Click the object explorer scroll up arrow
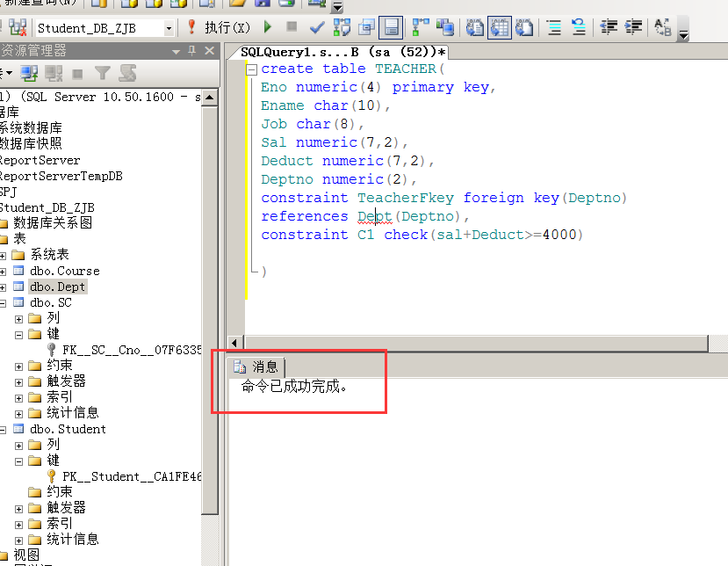This screenshot has width=728, height=566. [209, 98]
